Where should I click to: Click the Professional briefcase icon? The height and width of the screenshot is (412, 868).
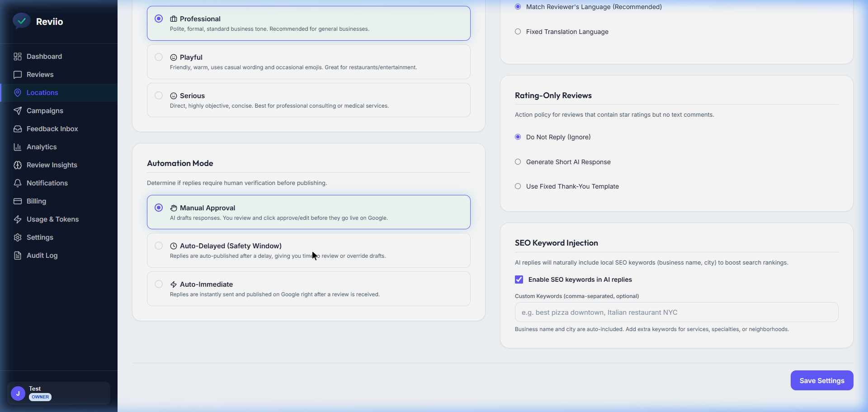[x=174, y=19]
